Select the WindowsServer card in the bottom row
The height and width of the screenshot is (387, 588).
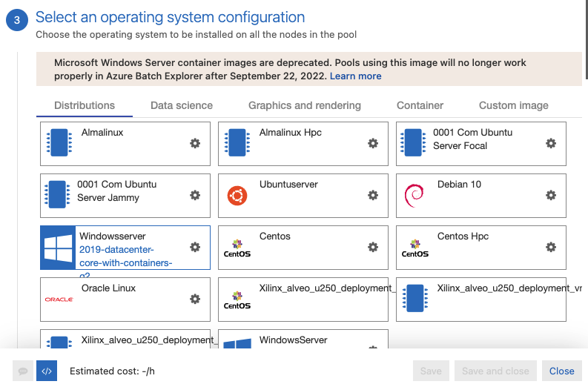(x=303, y=339)
